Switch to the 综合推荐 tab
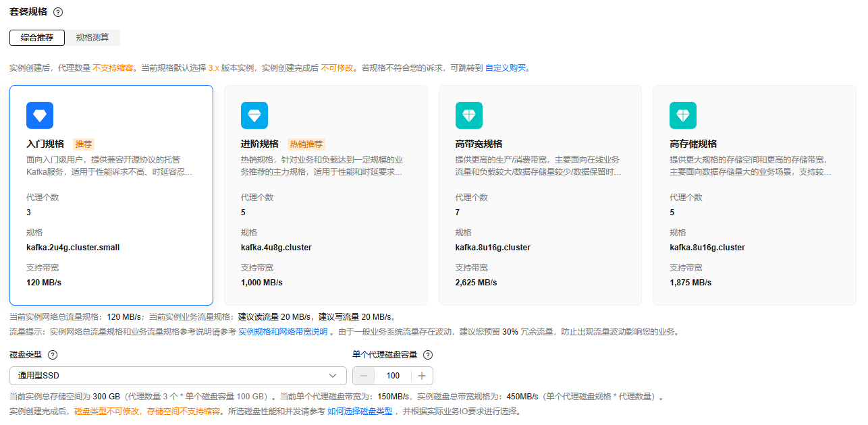Viewport: 868px width, 425px height. point(37,38)
